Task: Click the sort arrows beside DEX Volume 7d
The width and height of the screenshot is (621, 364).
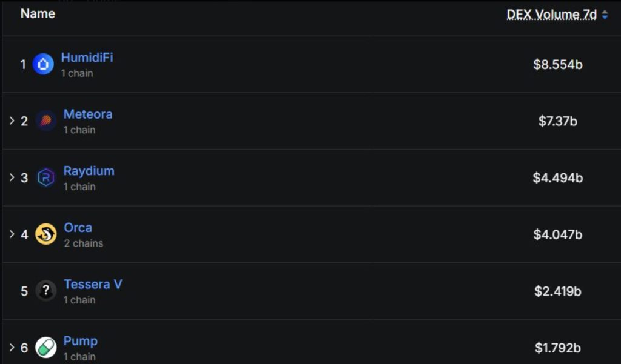Action: [605, 16]
